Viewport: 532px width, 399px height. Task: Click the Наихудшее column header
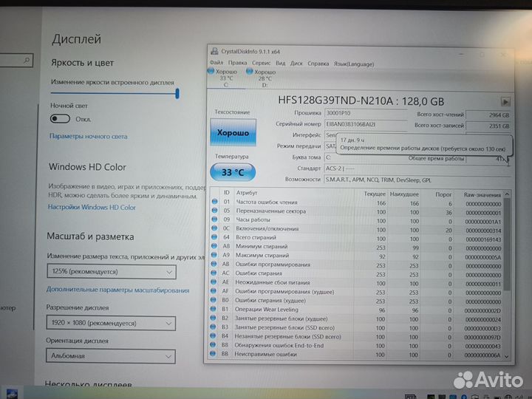(404, 194)
